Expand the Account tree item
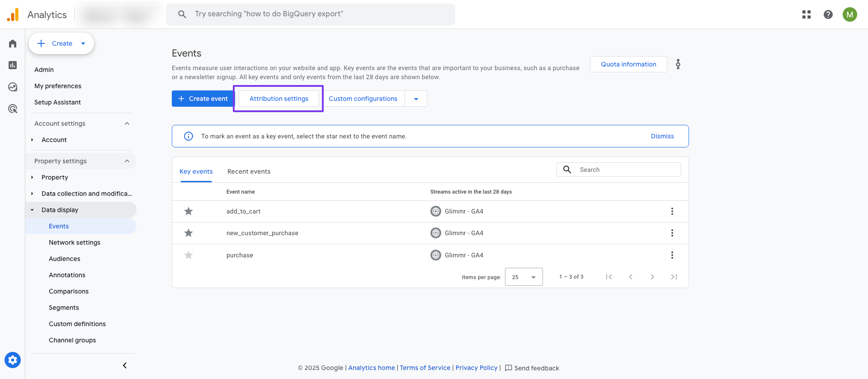Viewport: 868px width, 379px height. pyautogui.click(x=32, y=140)
